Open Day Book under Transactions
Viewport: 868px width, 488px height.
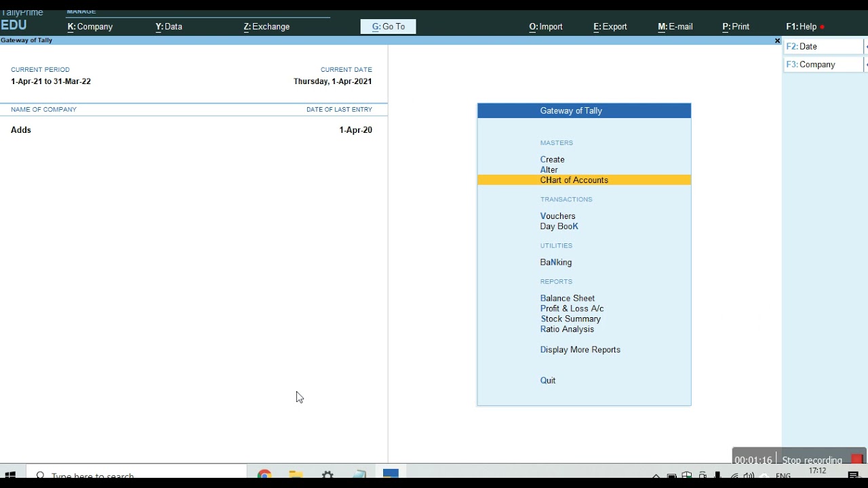[x=559, y=226]
